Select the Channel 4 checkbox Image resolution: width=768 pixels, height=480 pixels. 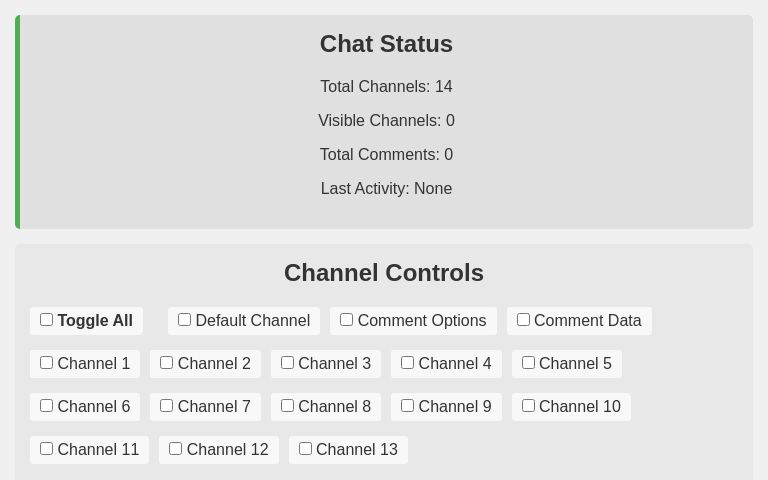(x=408, y=363)
